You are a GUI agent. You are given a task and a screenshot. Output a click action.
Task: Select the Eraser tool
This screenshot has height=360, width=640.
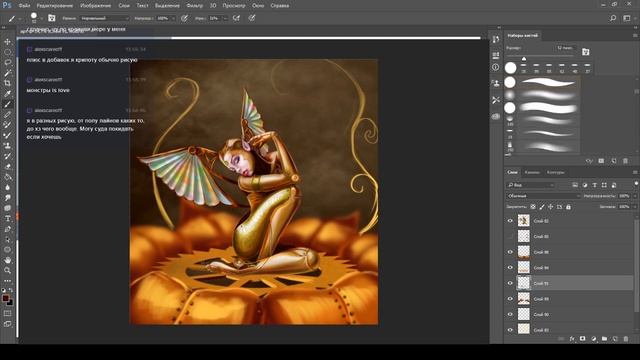(x=7, y=167)
